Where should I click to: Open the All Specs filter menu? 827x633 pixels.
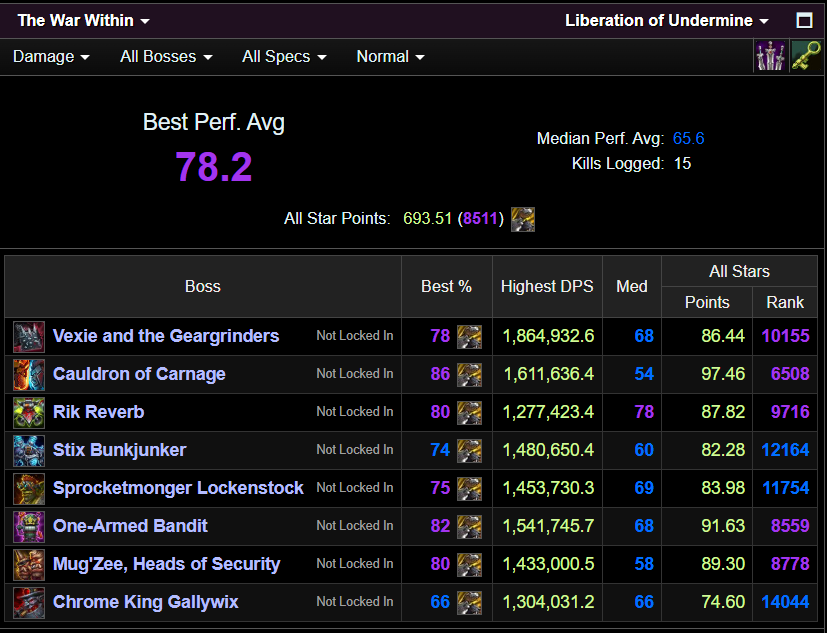click(x=284, y=57)
